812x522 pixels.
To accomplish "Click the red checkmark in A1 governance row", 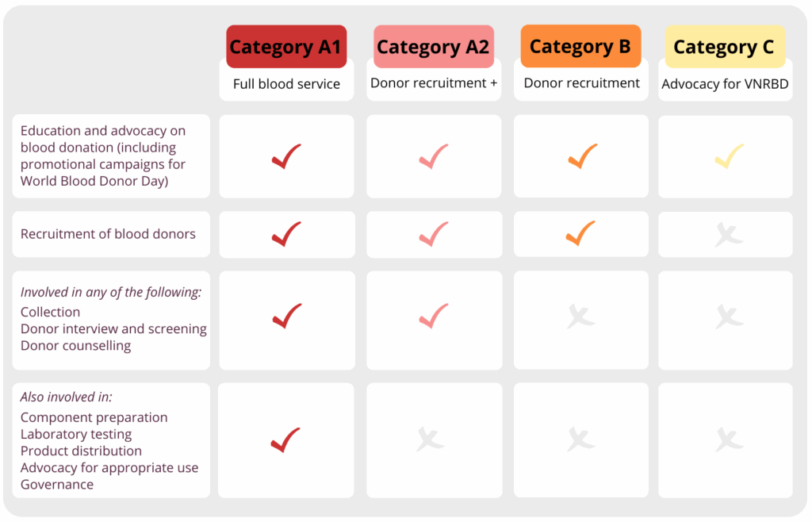I will 285,439.
